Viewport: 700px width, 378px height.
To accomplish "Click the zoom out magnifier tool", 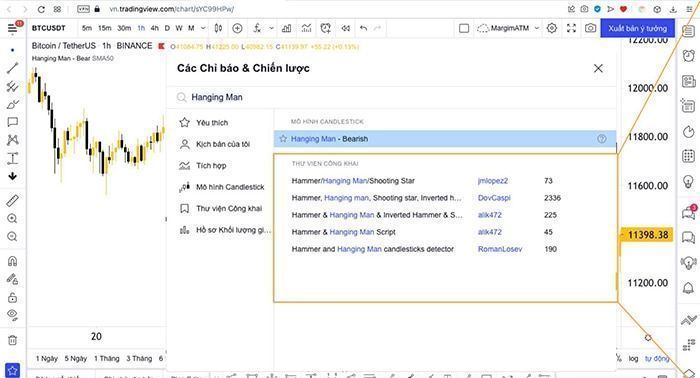I will click(x=12, y=237).
